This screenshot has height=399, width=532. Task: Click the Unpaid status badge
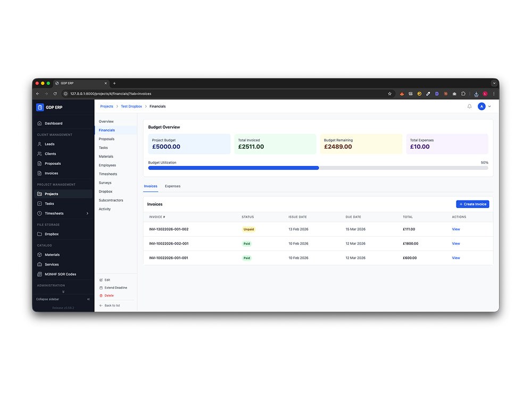(x=248, y=229)
